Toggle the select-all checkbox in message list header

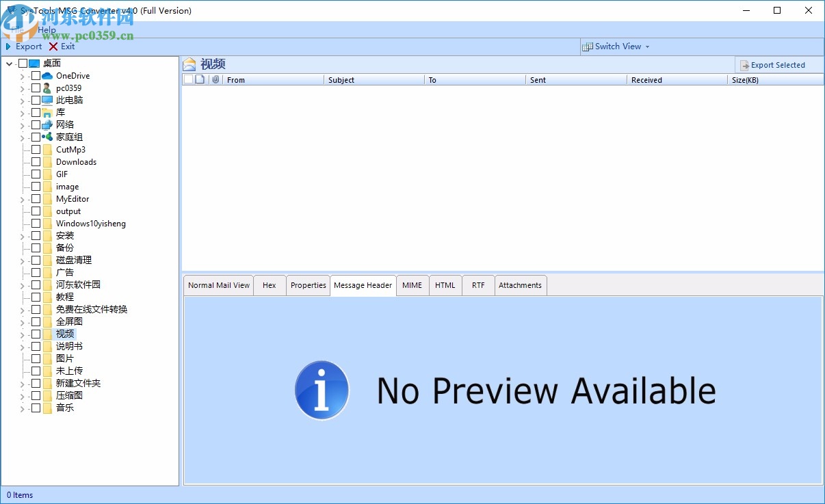[x=189, y=79]
